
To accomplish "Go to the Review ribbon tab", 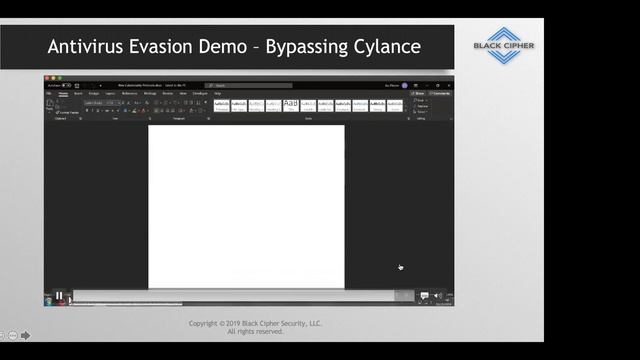I will 168,93.
